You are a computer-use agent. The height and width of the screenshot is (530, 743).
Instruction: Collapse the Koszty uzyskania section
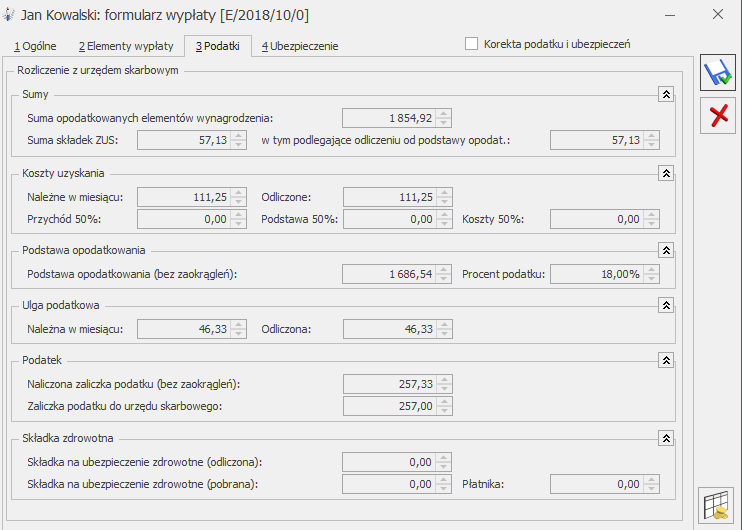pyautogui.click(x=666, y=173)
